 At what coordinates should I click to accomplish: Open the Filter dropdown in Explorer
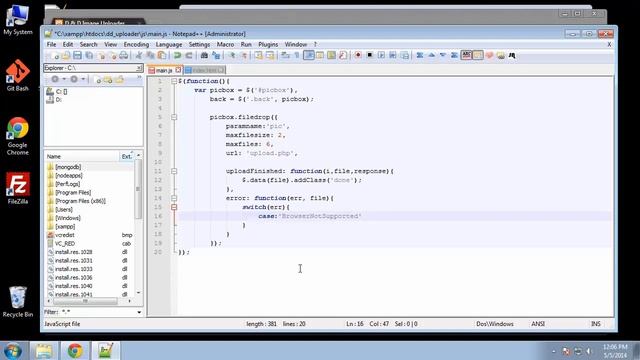coord(139,312)
